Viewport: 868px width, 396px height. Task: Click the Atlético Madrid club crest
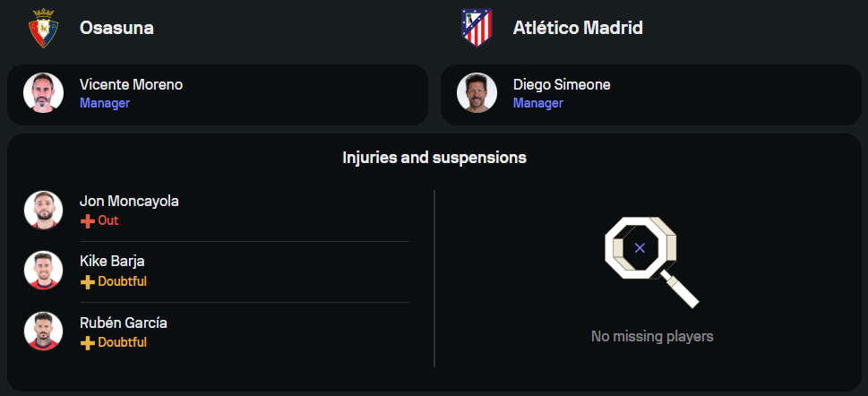pyautogui.click(x=477, y=28)
